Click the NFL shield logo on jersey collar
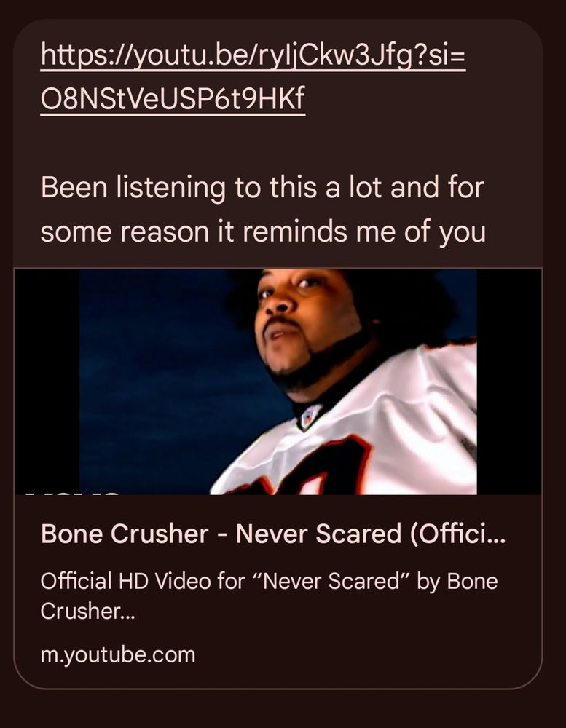Image resolution: width=566 pixels, height=728 pixels. coord(310,416)
